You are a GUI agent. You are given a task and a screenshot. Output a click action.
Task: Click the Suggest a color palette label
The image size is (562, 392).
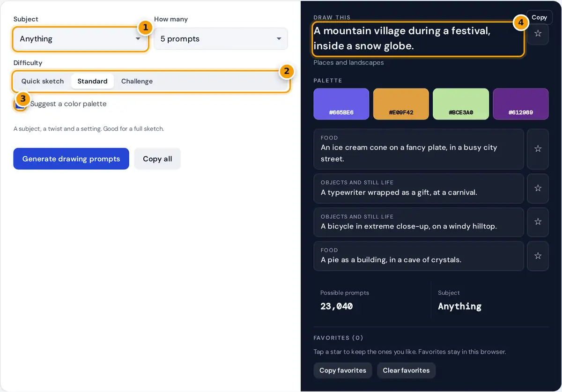pos(68,104)
